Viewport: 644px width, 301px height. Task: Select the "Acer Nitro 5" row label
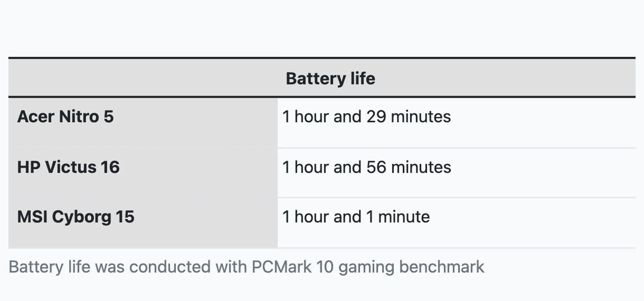65,116
